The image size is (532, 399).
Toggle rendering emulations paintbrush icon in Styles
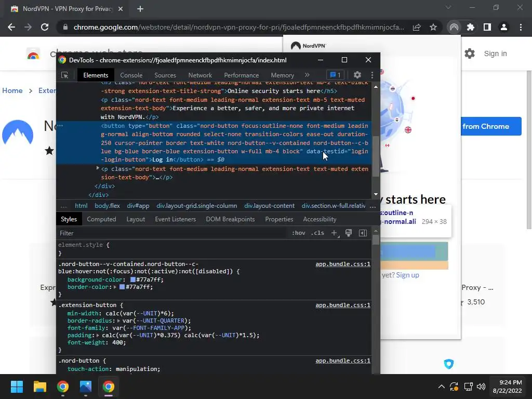point(349,233)
